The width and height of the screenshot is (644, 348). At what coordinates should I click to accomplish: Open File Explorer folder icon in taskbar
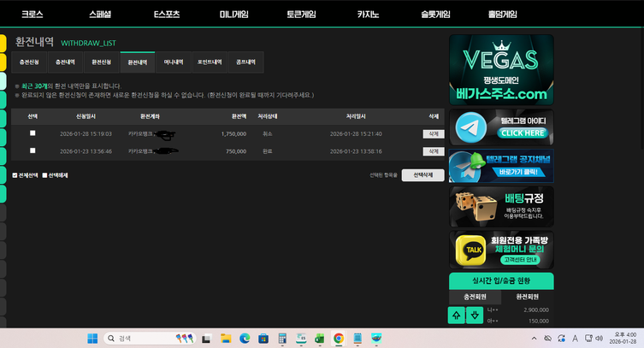click(x=226, y=339)
